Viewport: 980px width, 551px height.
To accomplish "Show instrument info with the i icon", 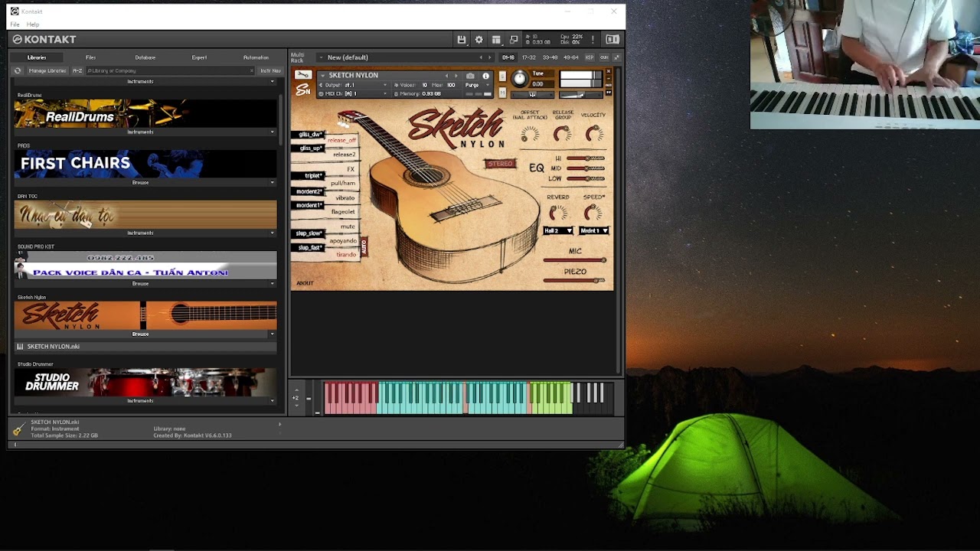I will (x=485, y=76).
